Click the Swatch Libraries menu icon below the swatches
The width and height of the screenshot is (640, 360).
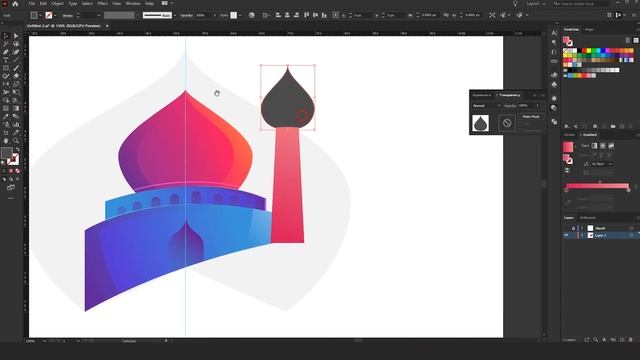[x=567, y=126]
